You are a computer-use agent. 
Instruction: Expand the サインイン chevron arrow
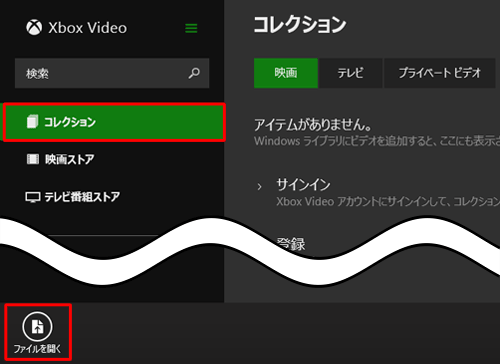point(259,187)
